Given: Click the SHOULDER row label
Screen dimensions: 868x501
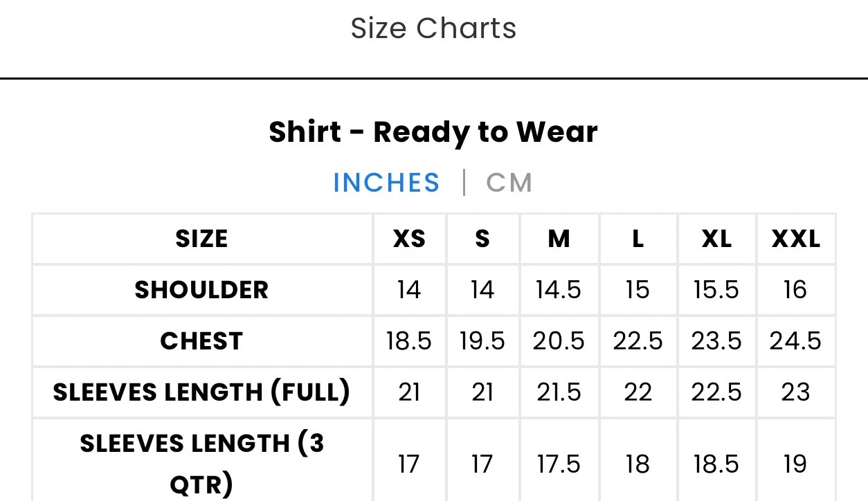Looking at the screenshot, I should pyautogui.click(x=201, y=290).
